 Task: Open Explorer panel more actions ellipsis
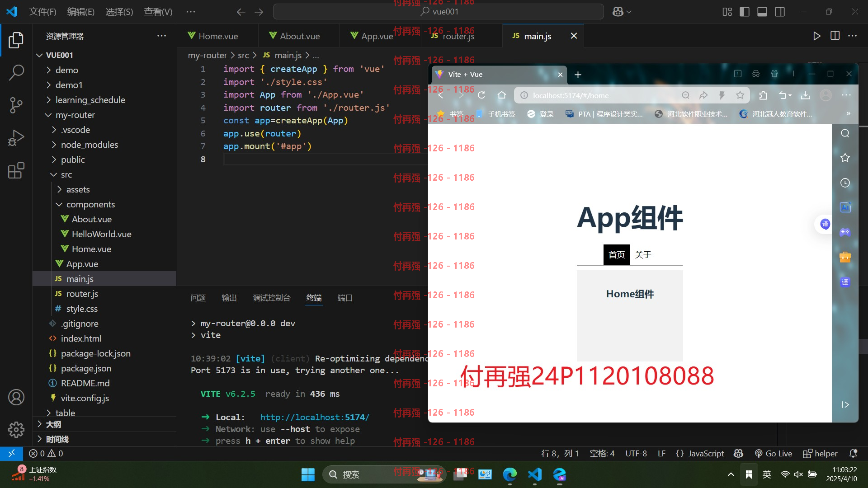click(161, 36)
